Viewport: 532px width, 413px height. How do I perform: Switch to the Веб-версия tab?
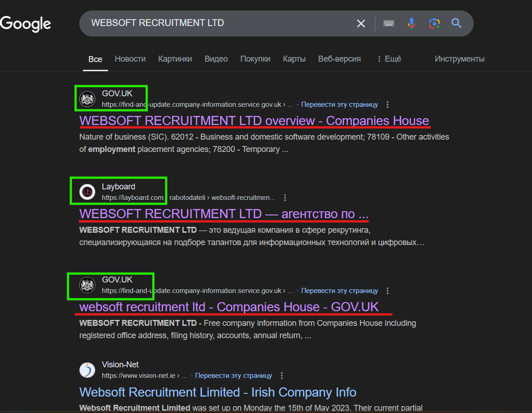[339, 59]
